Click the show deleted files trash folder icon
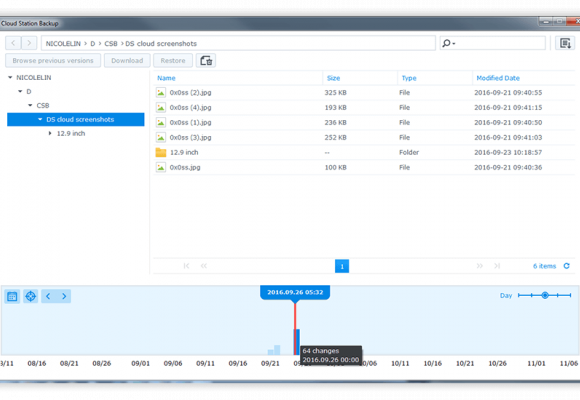Screen dimensions: 580x400 (206, 60)
